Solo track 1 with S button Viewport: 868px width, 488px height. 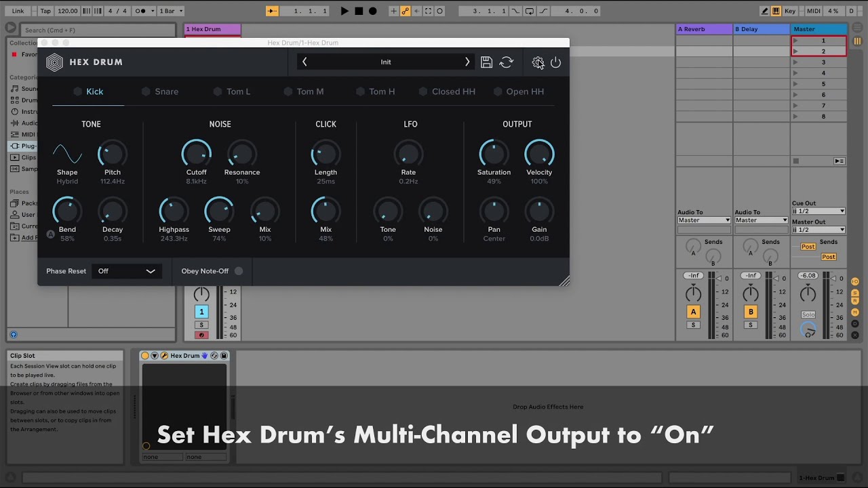pyautogui.click(x=201, y=325)
